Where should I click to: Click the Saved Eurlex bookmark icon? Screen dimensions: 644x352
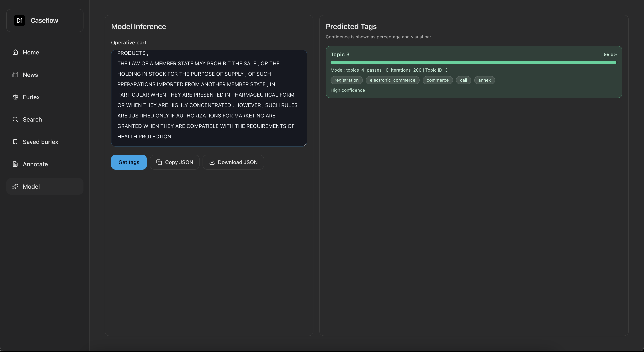15,142
